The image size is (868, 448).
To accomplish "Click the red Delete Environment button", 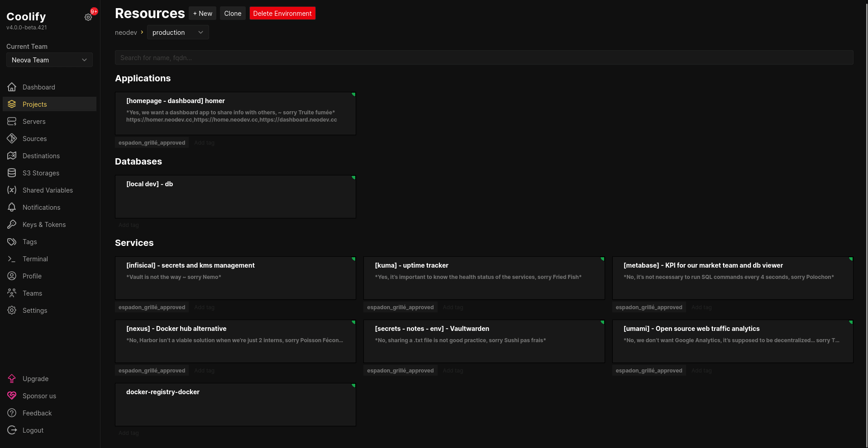I will point(282,14).
